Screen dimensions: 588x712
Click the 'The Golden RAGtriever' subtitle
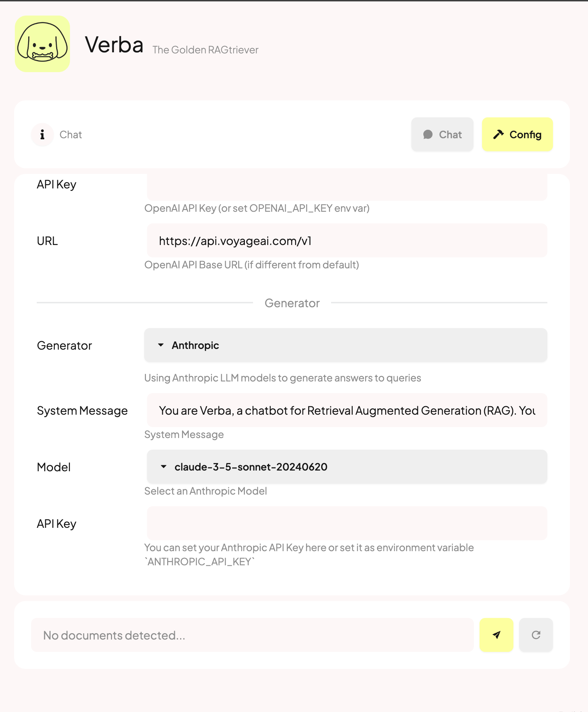pyautogui.click(x=205, y=50)
